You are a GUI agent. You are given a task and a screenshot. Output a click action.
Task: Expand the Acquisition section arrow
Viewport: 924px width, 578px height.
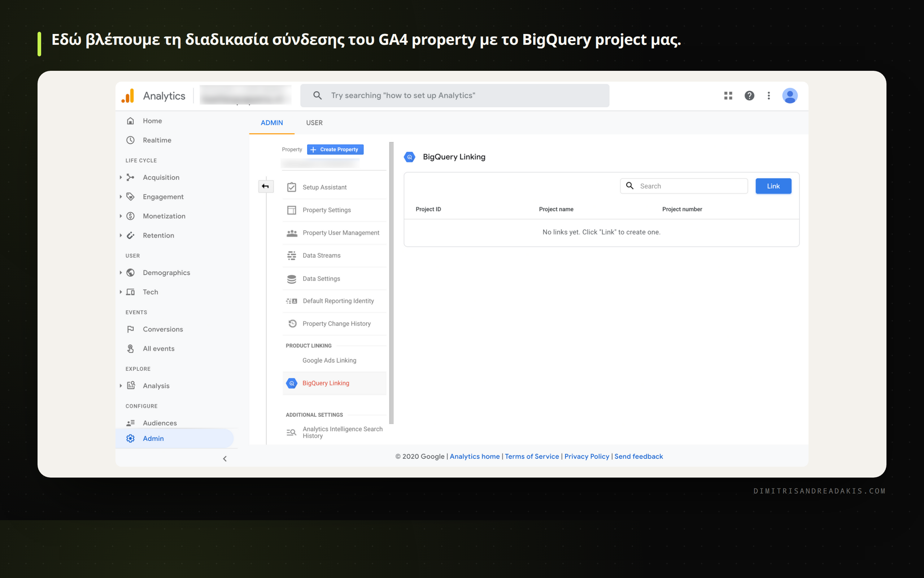point(121,177)
